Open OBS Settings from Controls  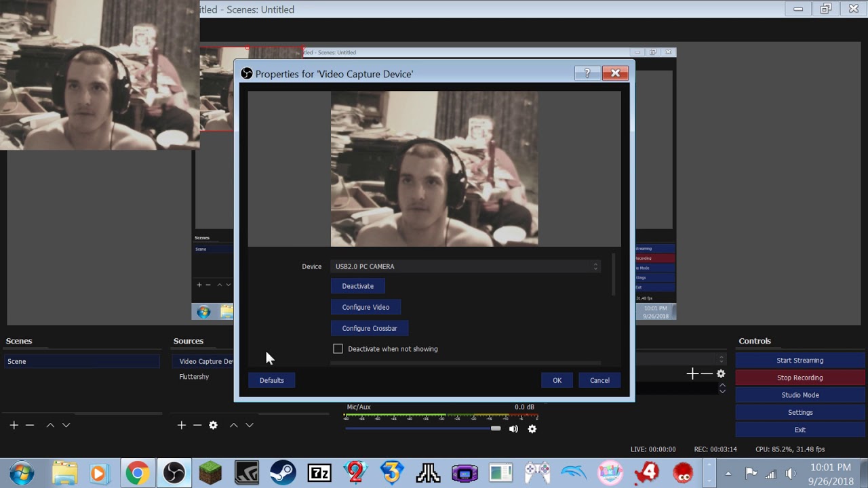pos(800,412)
